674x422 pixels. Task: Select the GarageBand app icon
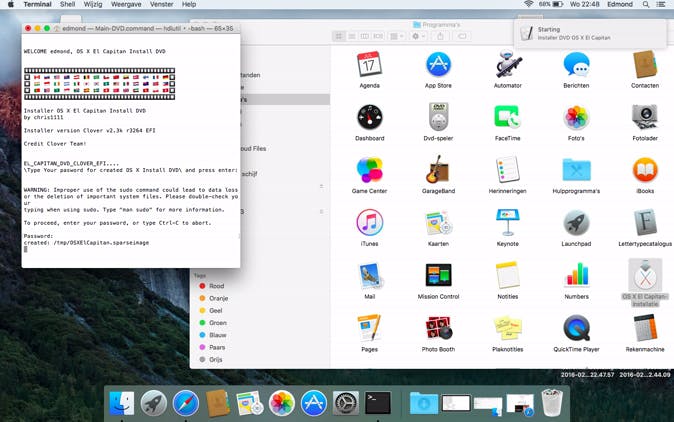tap(438, 170)
